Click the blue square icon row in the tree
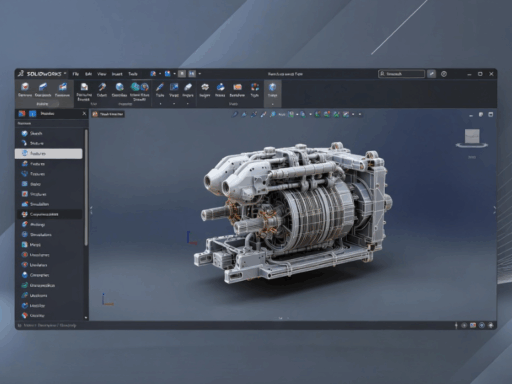512x384 pixels. [49, 184]
